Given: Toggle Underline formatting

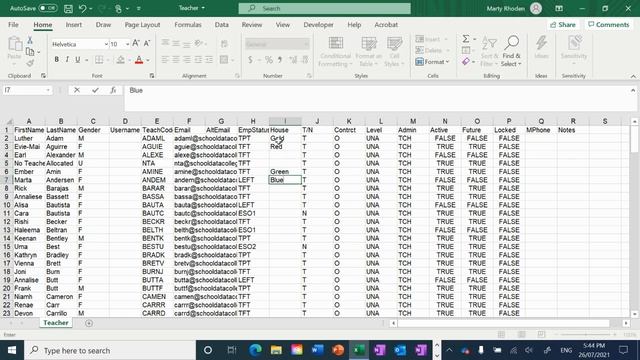Looking at the screenshot, I should click(x=78, y=60).
